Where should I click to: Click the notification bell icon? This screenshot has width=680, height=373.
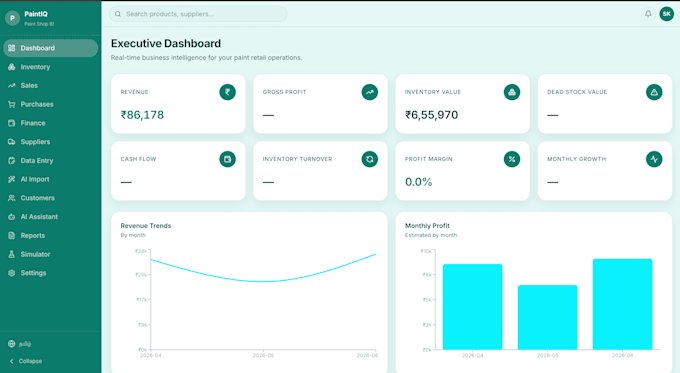click(648, 14)
